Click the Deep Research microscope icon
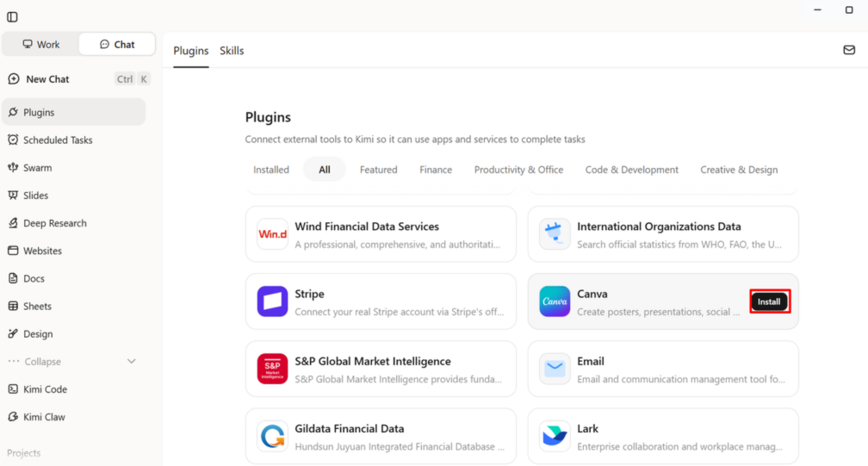This screenshot has width=868, height=466. [13, 223]
